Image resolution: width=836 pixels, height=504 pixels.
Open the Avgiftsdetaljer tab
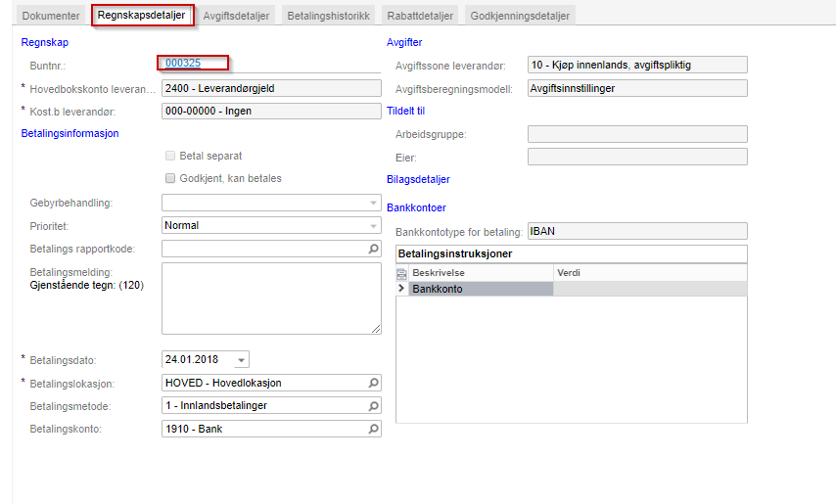[x=236, y=16]
